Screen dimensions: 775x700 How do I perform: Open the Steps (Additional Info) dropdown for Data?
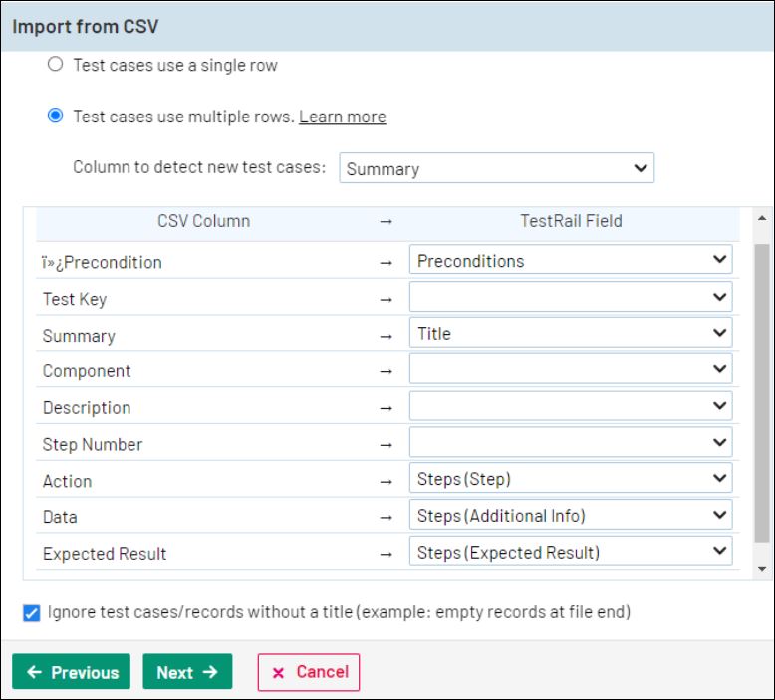coord(570,516)
